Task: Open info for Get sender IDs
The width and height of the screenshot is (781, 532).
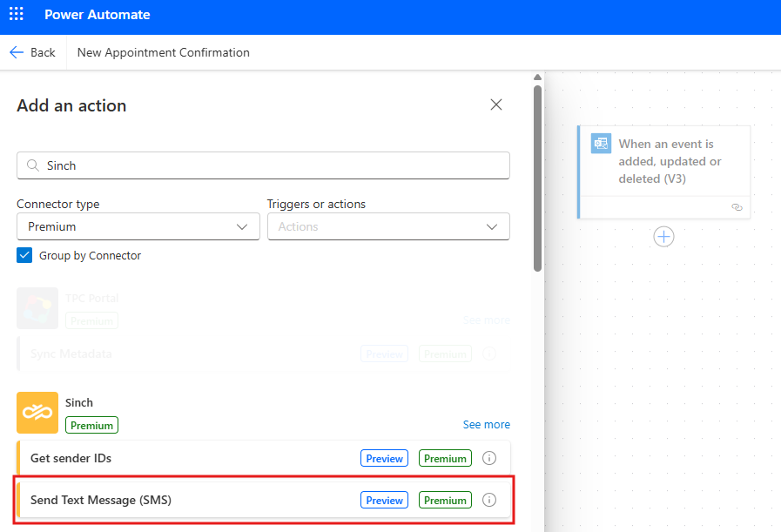Action: click(x=489, y=458)
